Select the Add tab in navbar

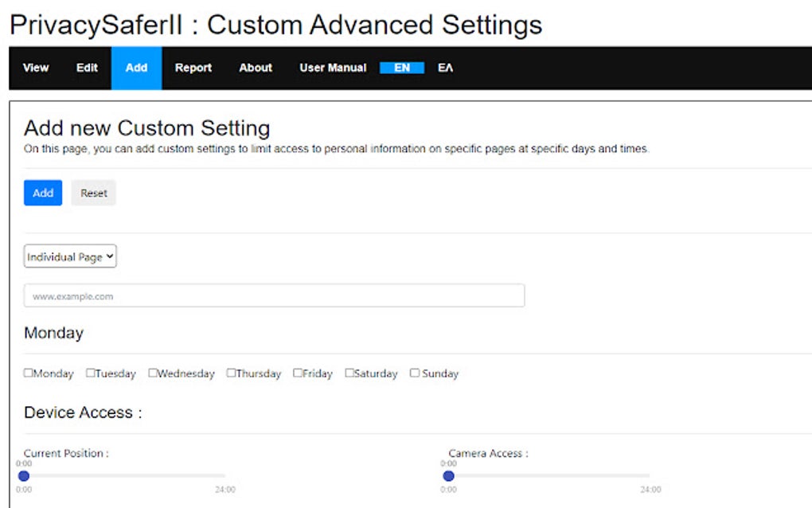(136, 68)
